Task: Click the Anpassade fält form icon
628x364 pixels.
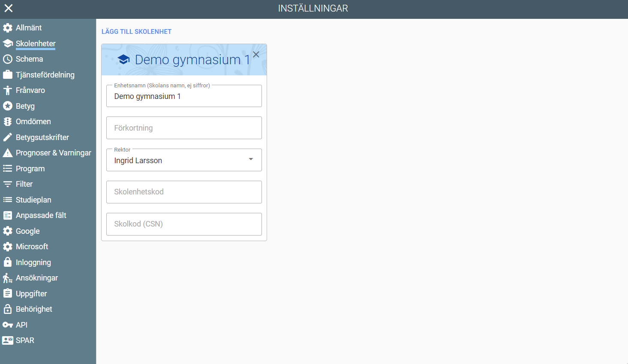Action: point(8,215)
